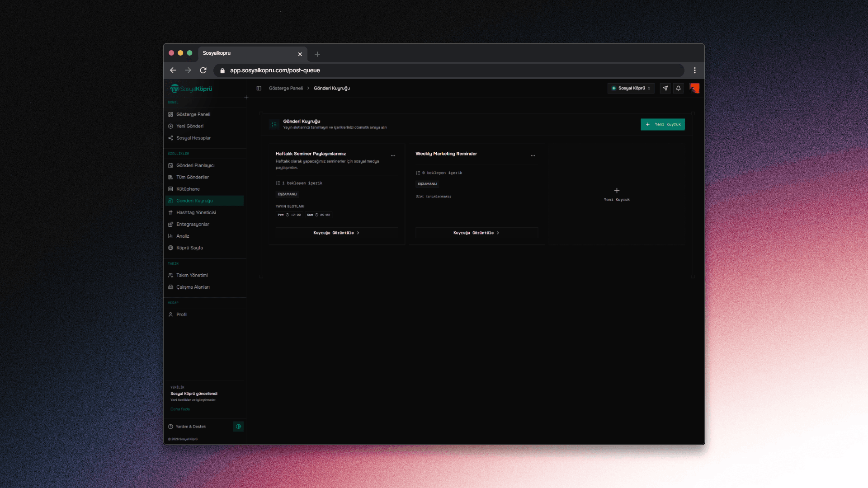Click Kuyruğu Görüntüle under Weekly Marketing Reminder
This screenshot has height=488, width=868.
(476, 233)
